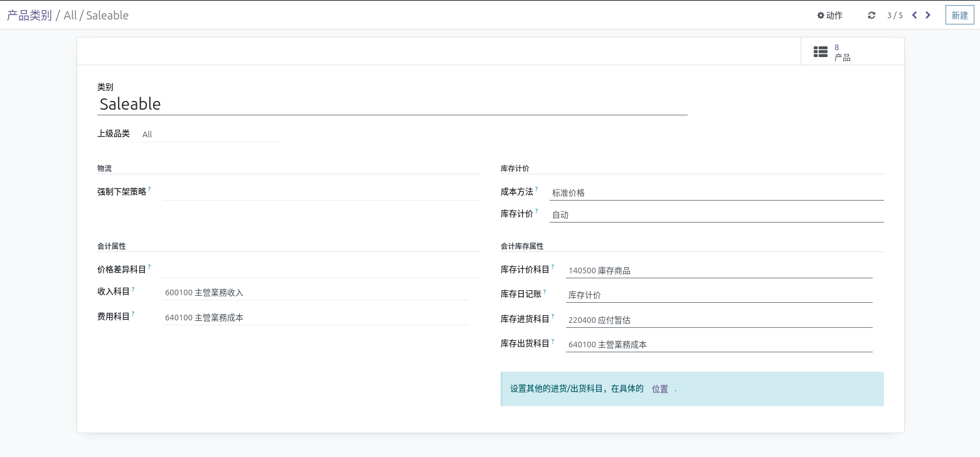980x457 pixels.
Task: Open the 8 产品 list button
Action: pos(852,51)
